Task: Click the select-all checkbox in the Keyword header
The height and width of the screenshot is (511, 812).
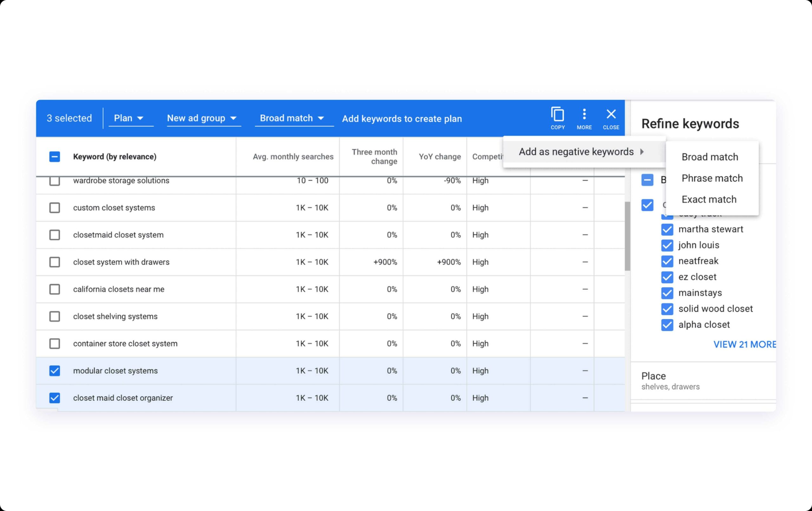Action: (55, 156)
